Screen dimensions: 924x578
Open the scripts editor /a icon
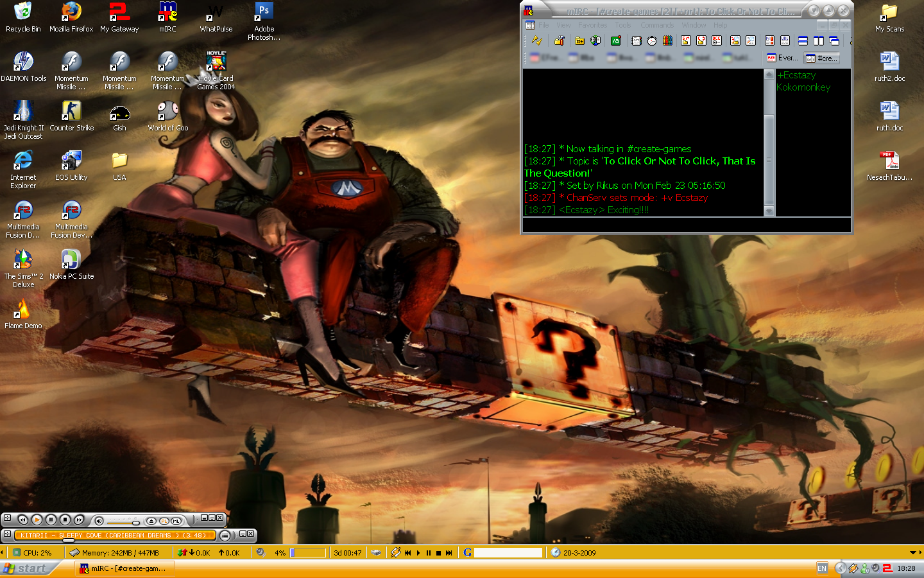616,40
